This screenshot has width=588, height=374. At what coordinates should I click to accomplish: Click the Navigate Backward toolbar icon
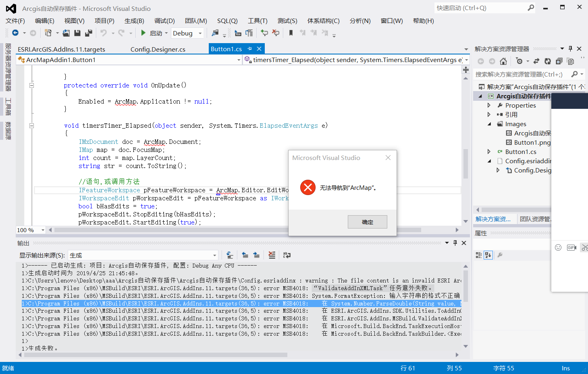point(15,33)
